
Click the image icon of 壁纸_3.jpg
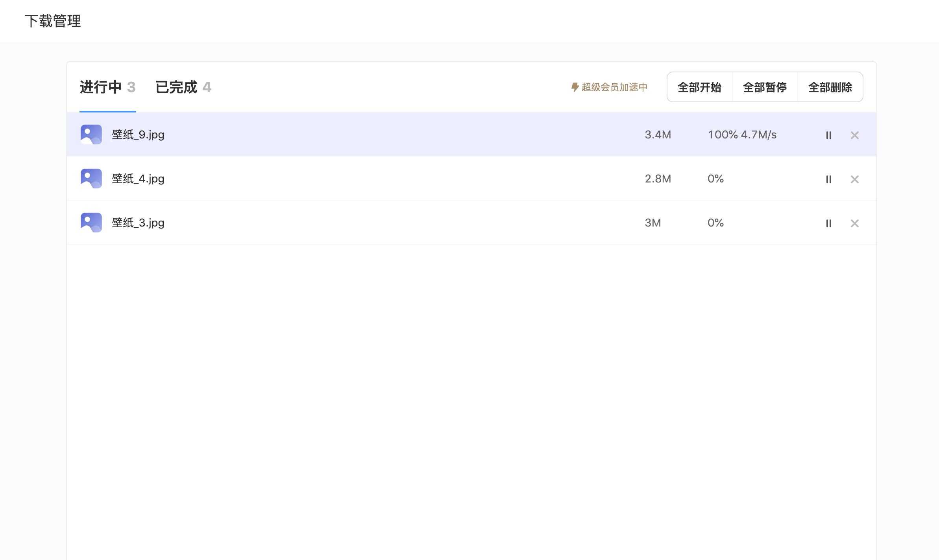click(91, 223)
